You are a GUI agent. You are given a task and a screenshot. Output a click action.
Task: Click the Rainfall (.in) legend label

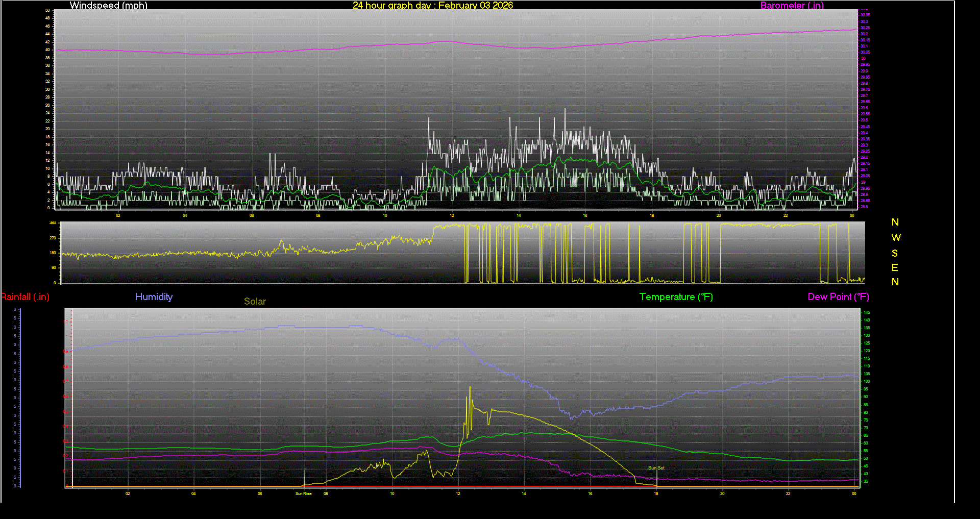(25, 296)
